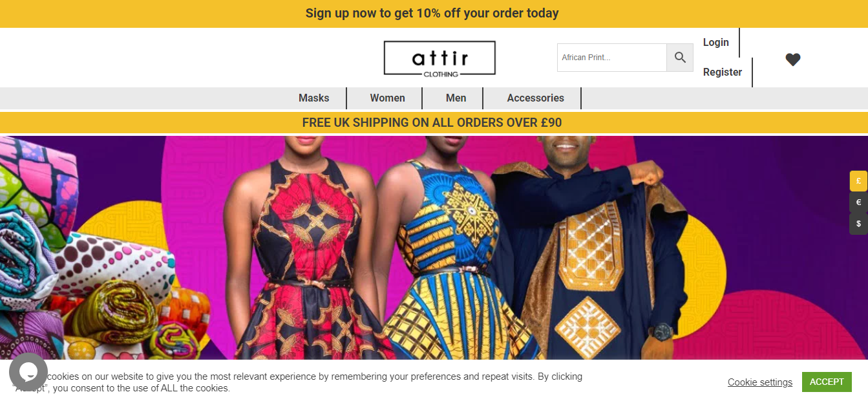
Task: Click the hero image of models
Action: (x=452, y=247)
